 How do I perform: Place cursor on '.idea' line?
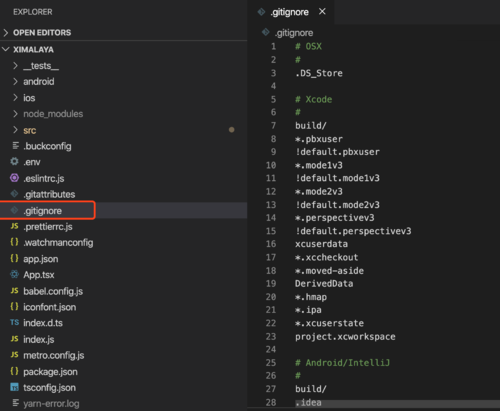pos(308,402)
